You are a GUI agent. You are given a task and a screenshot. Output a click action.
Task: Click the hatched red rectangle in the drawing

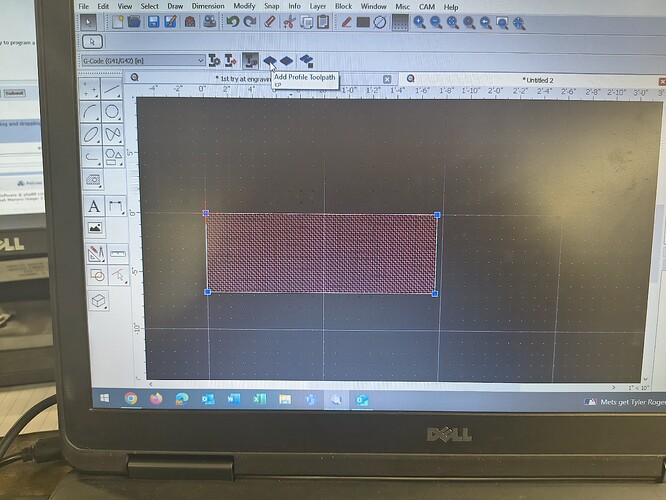322,253
